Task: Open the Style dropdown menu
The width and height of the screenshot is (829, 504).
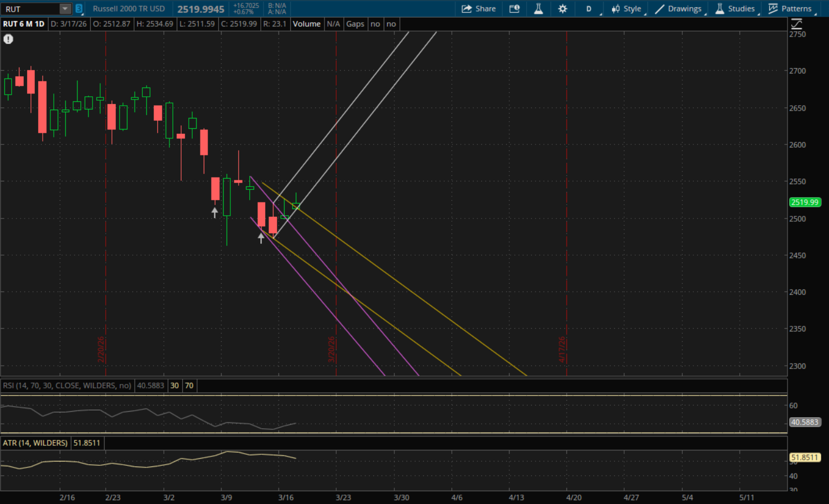Action: pos(626,9)
